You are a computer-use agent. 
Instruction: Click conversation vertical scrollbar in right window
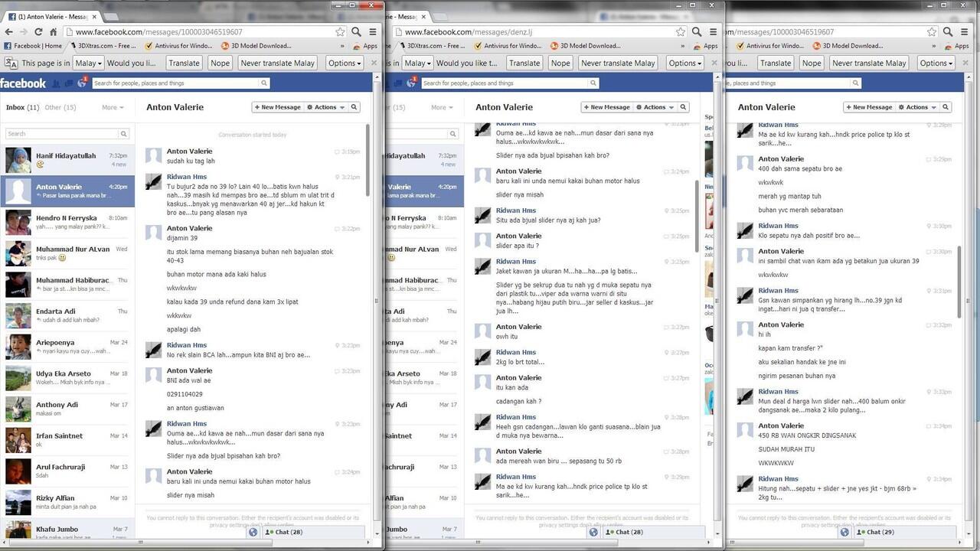click(x=959, y=283)
